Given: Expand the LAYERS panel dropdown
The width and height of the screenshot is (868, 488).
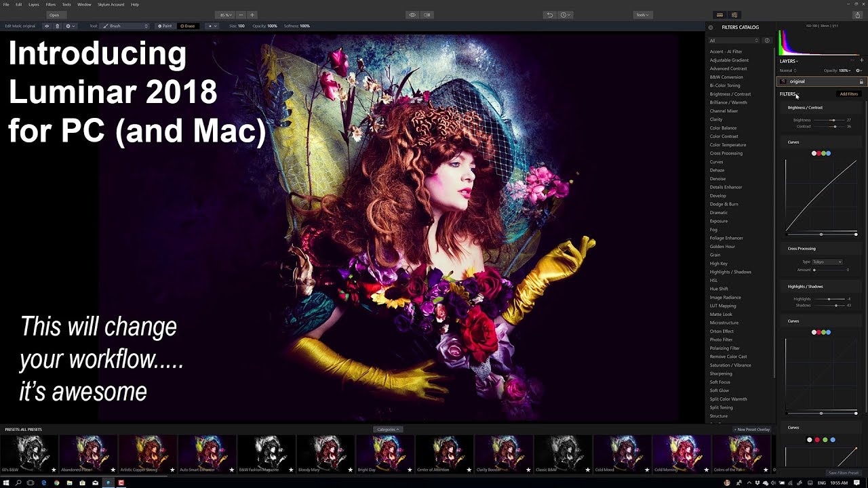Looking at the screenshot, I should pyautogui.click(x=789, y=61).
